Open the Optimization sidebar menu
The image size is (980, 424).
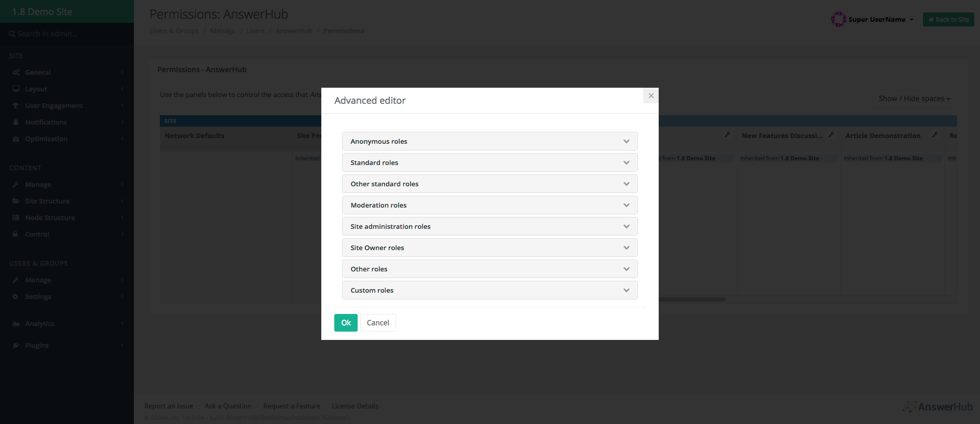pyautogui.click(x=67, y=139)
